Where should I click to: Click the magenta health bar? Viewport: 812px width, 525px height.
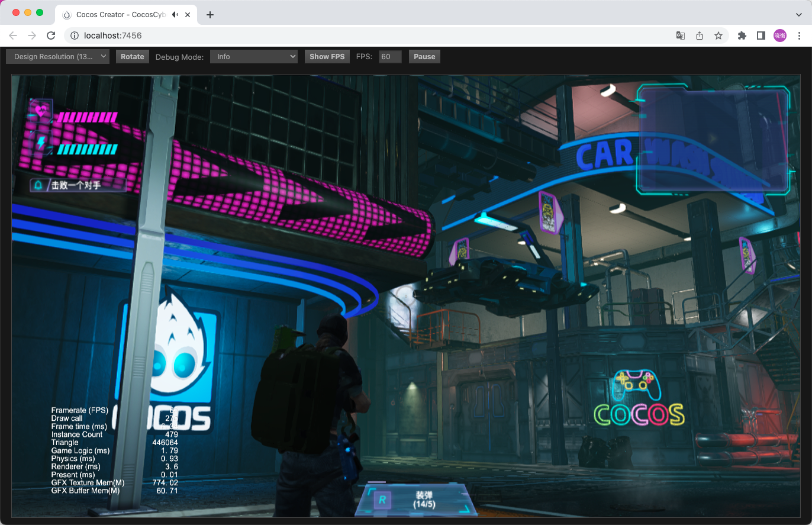tap(86, 117)
